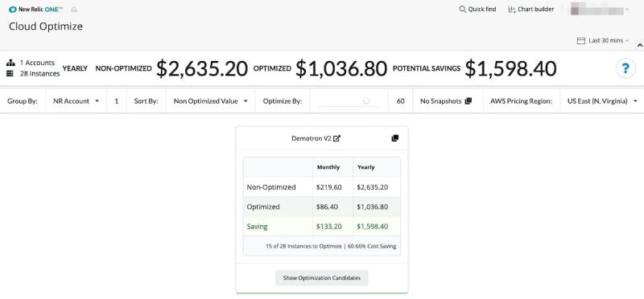
Task: Click the optimize value 60 field
Action: click(x=400, y=101)
